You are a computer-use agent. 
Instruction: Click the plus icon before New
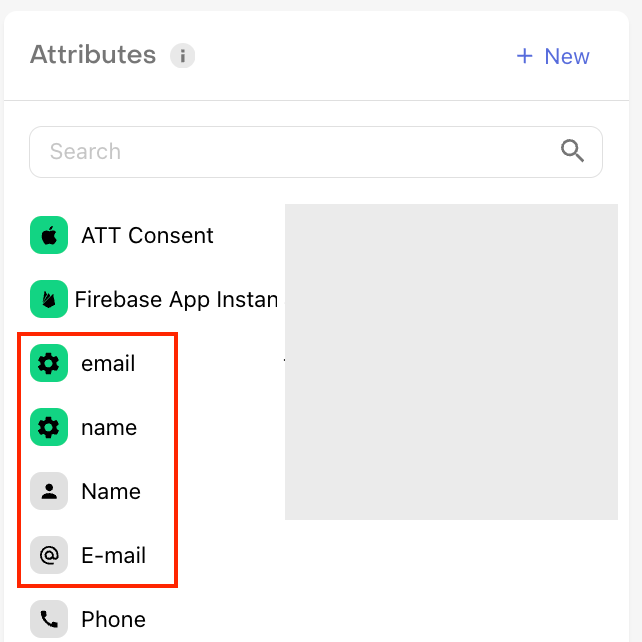pyautogui.click(x=524, y=56)
